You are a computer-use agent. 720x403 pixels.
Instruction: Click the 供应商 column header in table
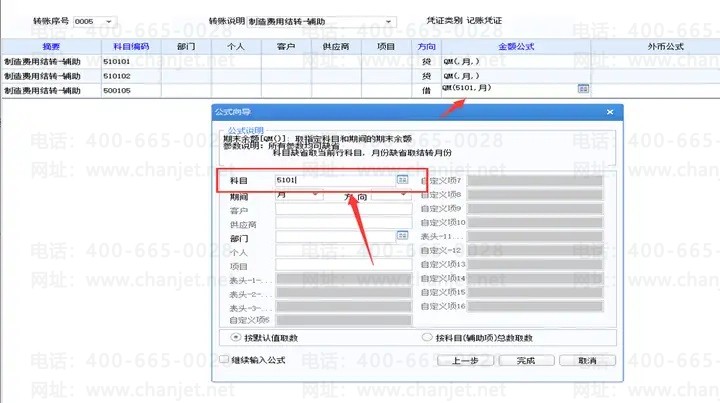(x=336, y=46)
